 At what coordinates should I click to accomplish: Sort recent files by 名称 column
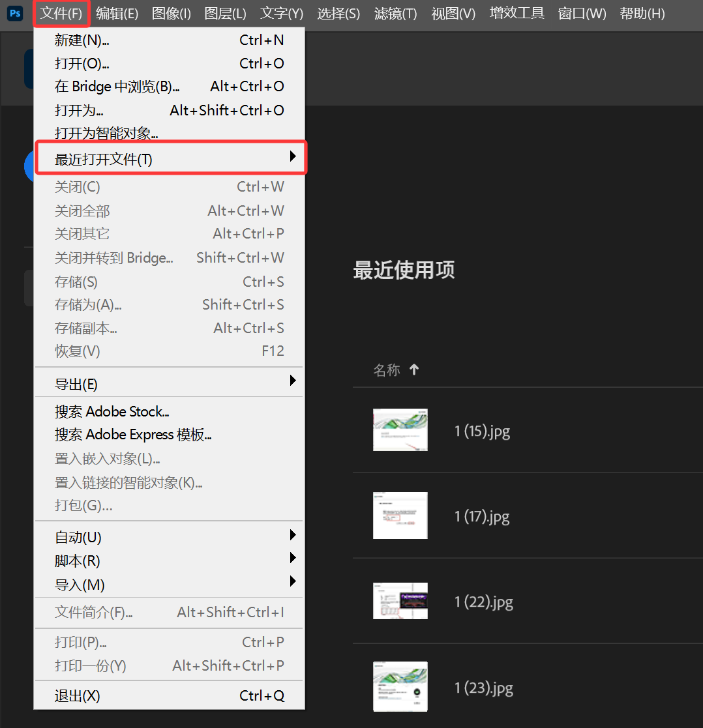tap(387, 370)
